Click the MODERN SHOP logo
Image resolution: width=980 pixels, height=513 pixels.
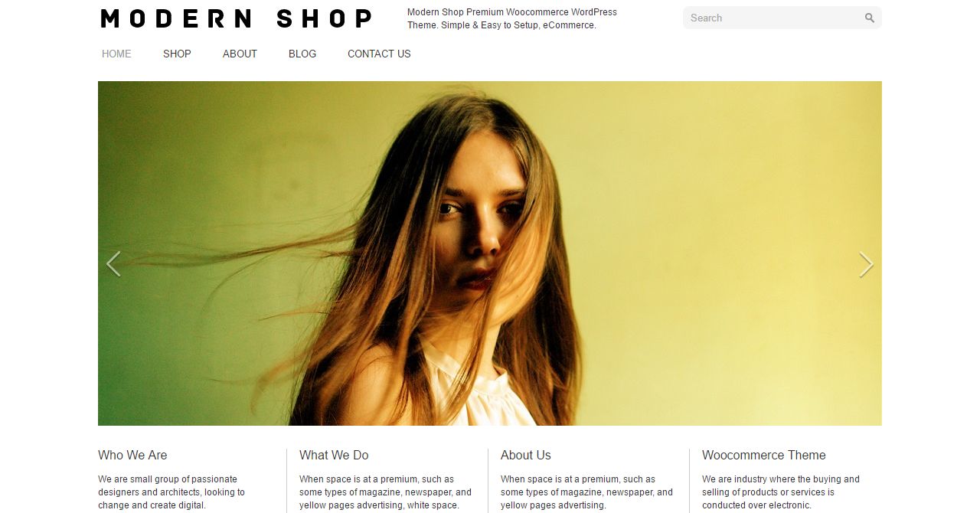point(237,18)
